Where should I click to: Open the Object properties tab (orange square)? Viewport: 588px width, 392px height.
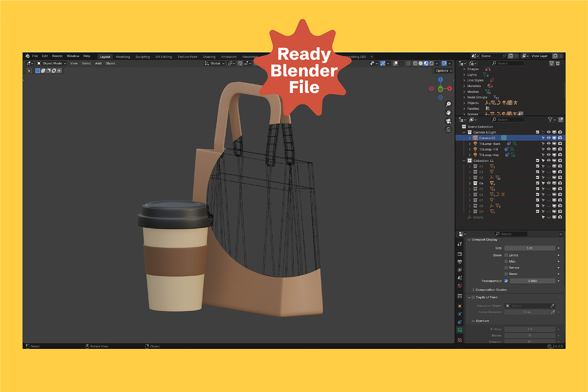tap(460, 306)
